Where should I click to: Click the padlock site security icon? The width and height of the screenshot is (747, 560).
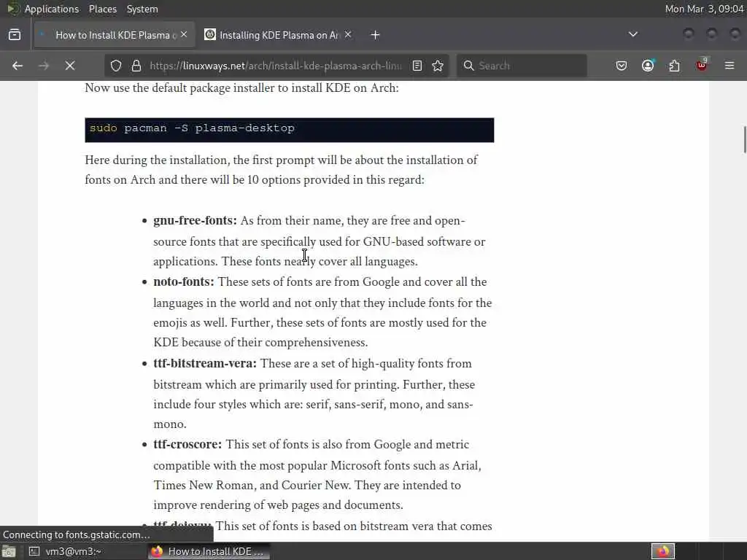click(x=136, y=66)
